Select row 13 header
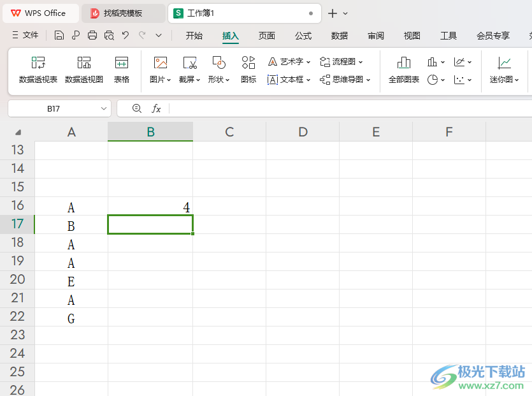The height and width of the screenshot is (396, 532). (x=17, y=150)
